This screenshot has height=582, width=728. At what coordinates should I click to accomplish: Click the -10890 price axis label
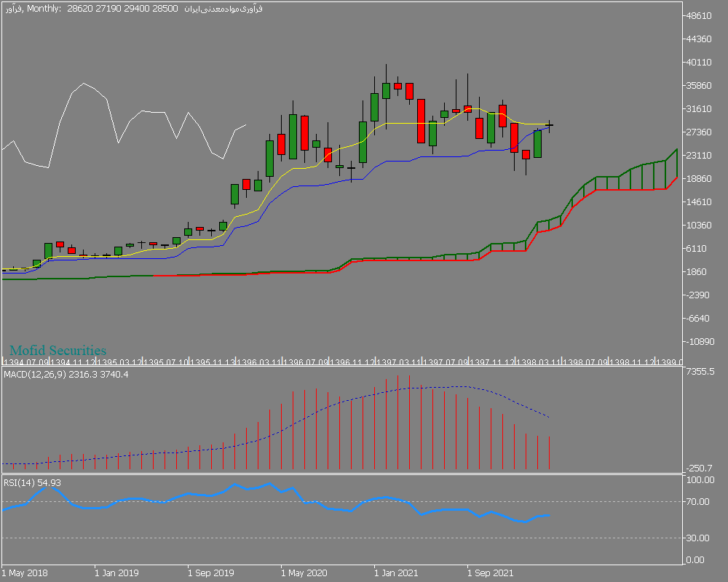(x=700, y=342)
